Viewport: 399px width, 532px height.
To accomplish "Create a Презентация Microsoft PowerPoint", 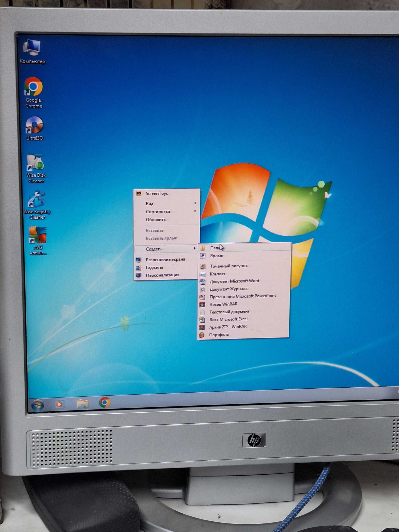I will 244,296.
